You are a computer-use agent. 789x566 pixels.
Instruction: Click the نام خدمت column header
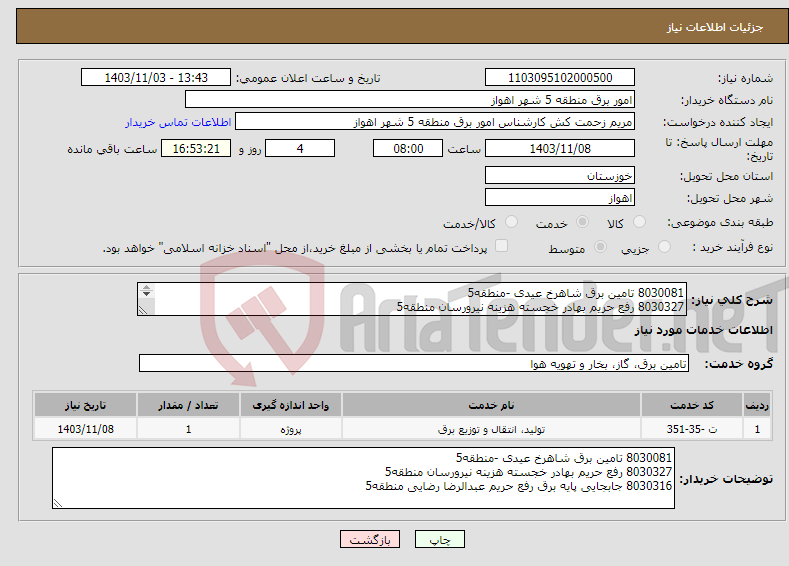tap(491, 405)
